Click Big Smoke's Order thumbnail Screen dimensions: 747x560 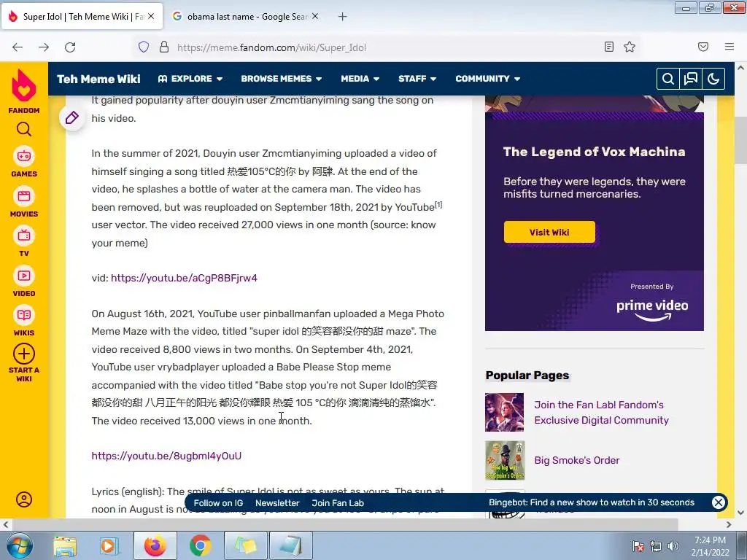coord(505,461)
